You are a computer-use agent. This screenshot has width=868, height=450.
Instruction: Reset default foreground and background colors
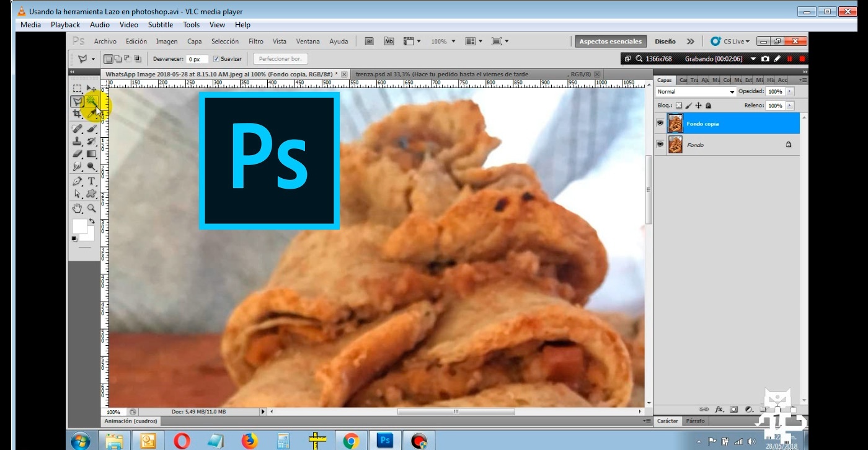74,239
